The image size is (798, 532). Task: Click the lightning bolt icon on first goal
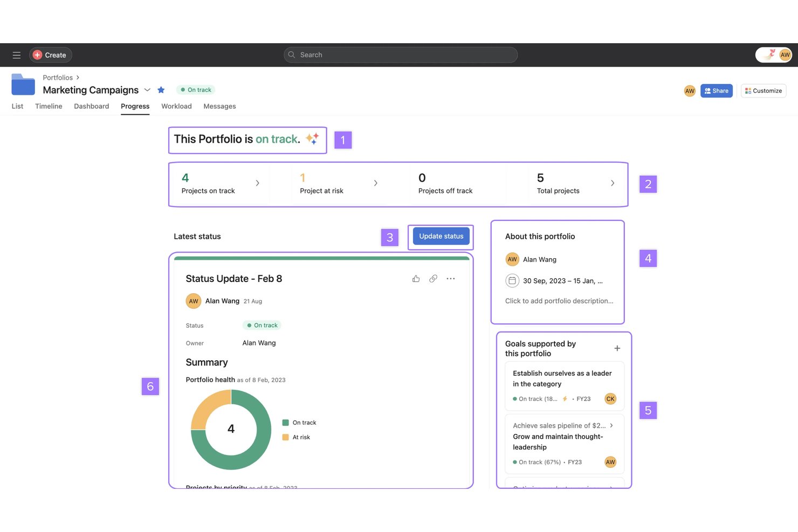(565, 399)
